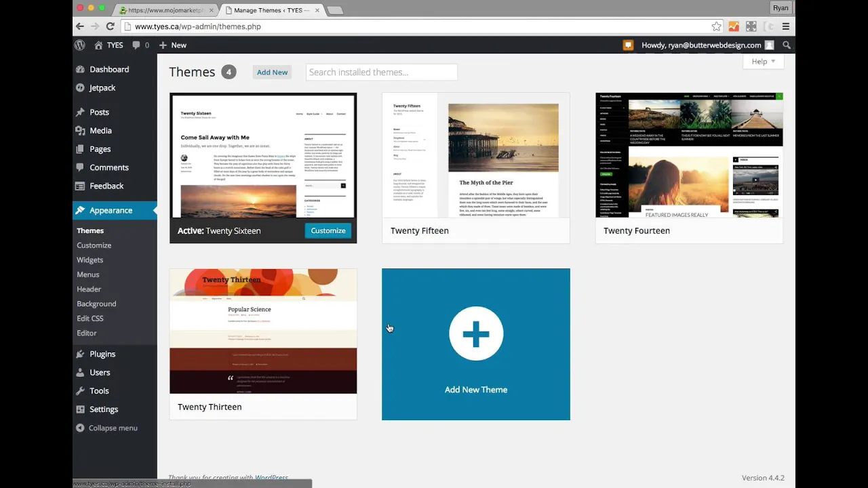Click the Add New Theme label

pos(476,390)
